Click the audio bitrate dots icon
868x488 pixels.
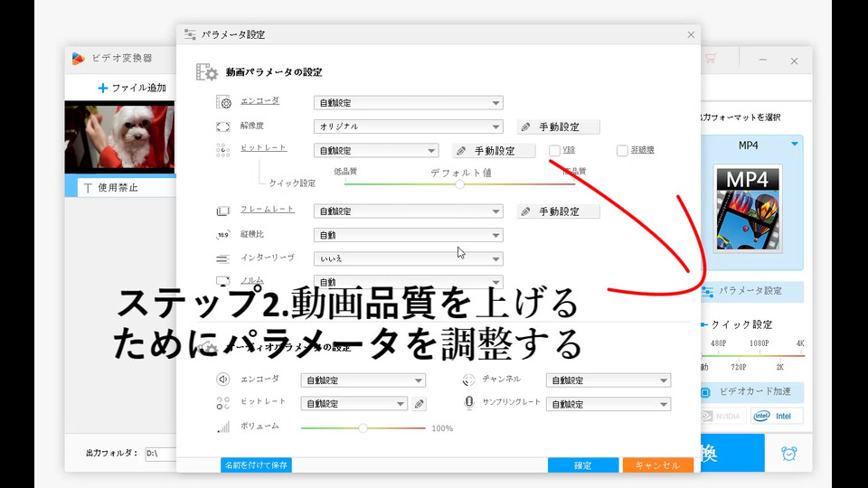223,403
